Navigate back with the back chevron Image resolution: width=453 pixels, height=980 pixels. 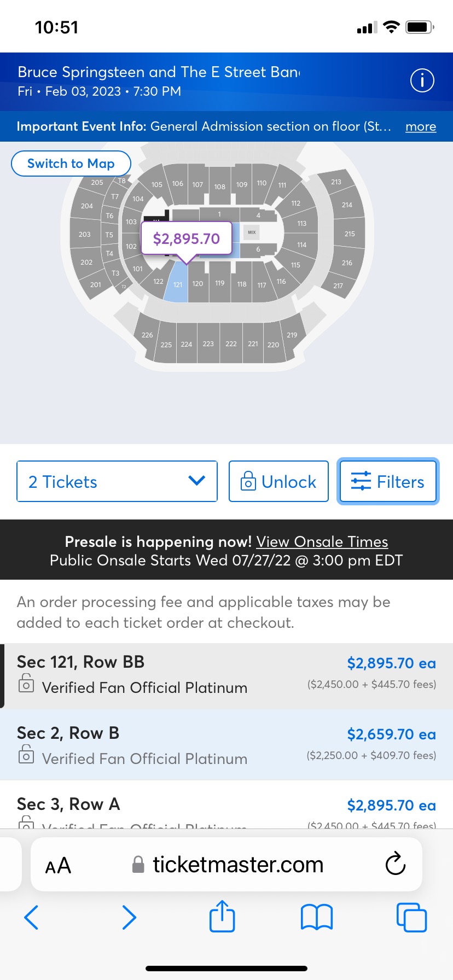[x=31, y=918]
